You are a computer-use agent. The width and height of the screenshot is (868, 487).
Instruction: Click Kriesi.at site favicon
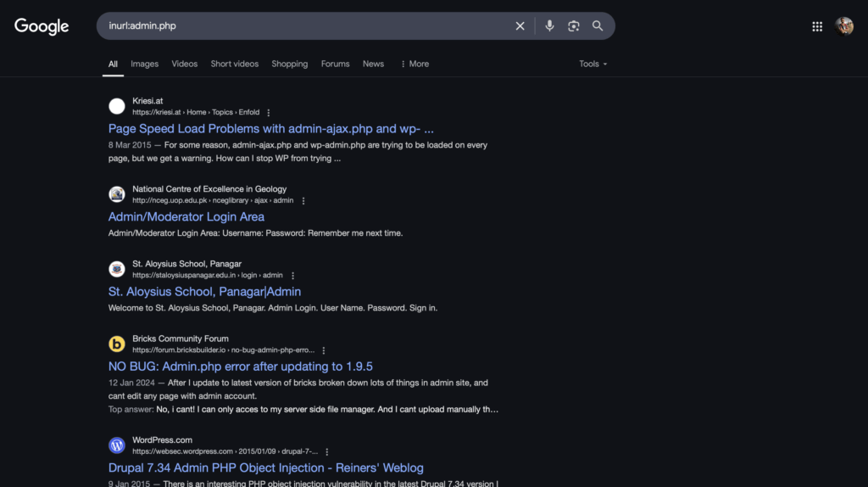tap(117, 106)
